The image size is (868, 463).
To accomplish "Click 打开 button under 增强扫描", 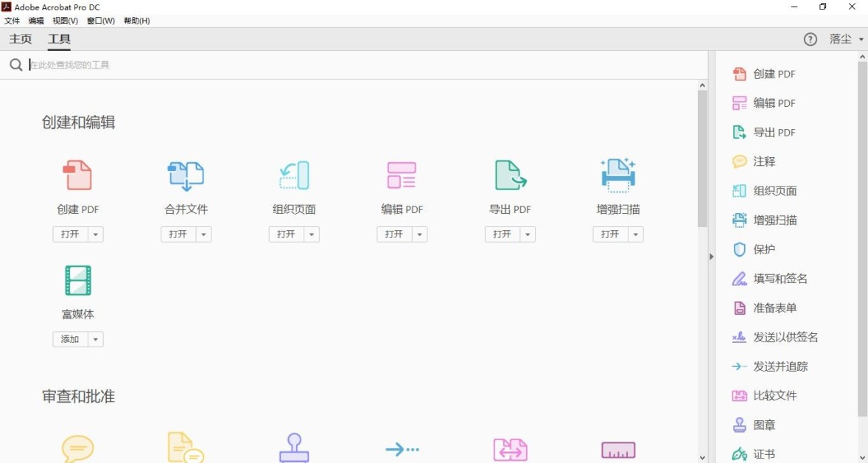I will pyautogui.click(x=610, y=234).
